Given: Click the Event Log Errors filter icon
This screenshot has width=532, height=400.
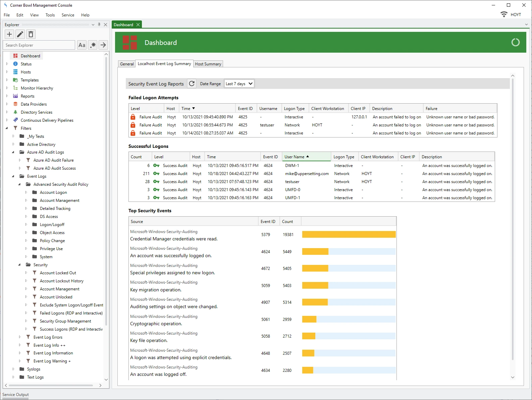Looking at the screenshot, I should coord(28,337).
